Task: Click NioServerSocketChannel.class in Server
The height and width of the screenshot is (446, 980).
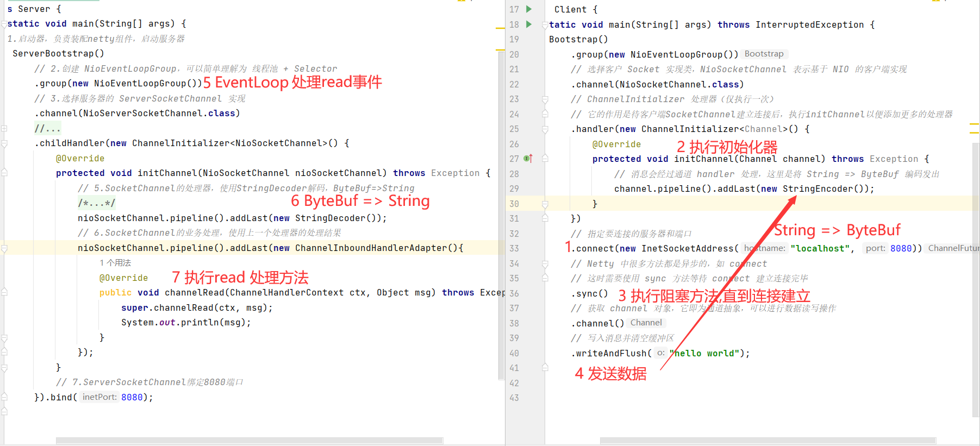Action: click(159, 113)
